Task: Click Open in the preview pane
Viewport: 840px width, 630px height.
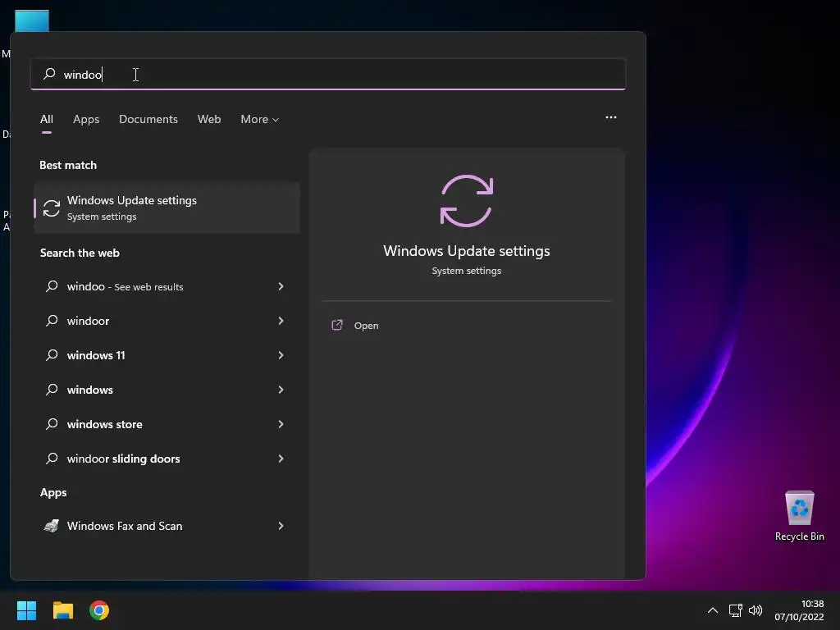Action: (367, 326)
